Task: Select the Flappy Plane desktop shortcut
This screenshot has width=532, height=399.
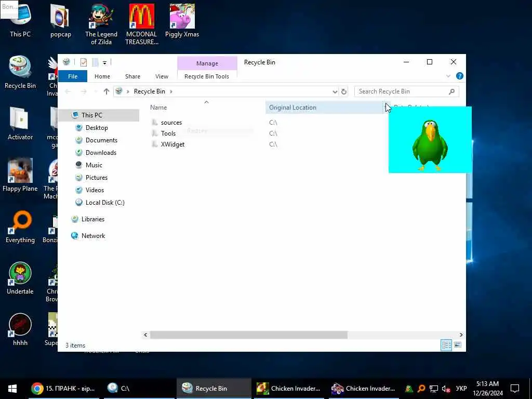Action: coord(20,175)
